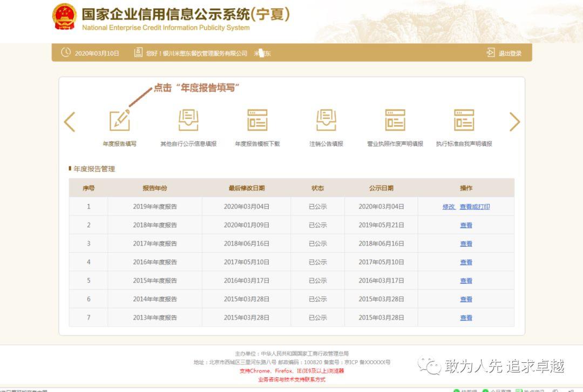Screen dimensions: 583x392
Task: Click publication date 2019年05月21日
Action: tap(381, 225)
